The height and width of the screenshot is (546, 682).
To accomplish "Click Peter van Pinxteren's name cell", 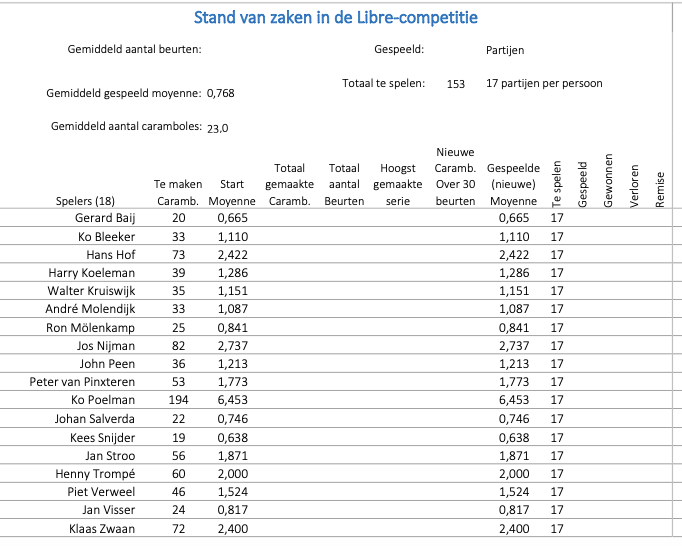I will coord(82,382).
